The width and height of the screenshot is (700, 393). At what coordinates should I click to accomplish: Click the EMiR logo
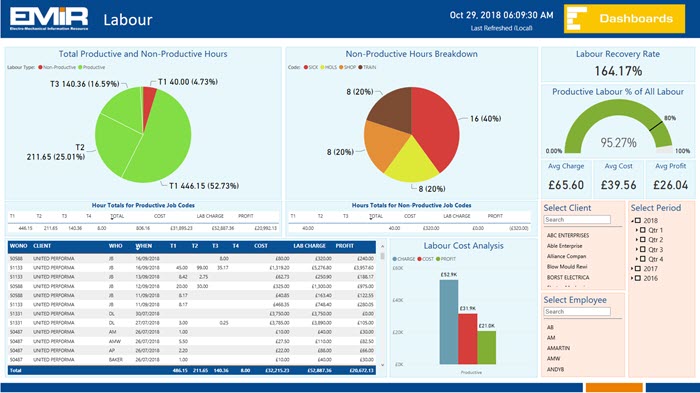pos(49,19)
